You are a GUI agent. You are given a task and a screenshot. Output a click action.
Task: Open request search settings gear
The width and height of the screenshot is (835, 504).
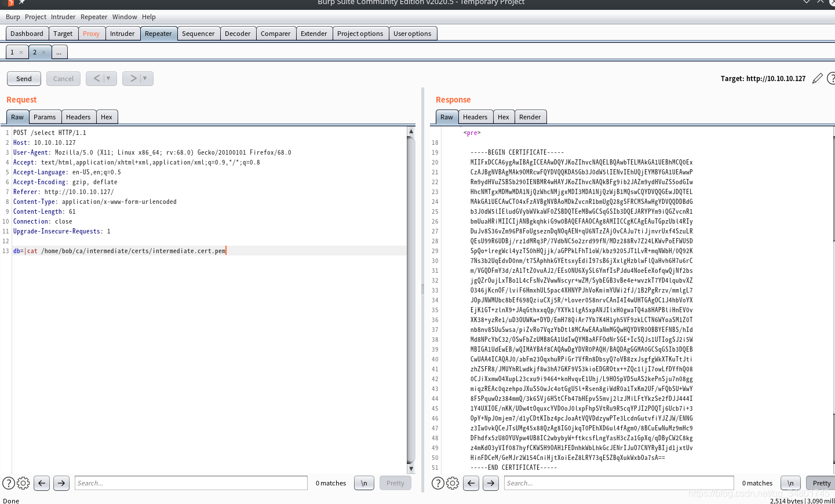pyautogui.click(x=23, y=483)
